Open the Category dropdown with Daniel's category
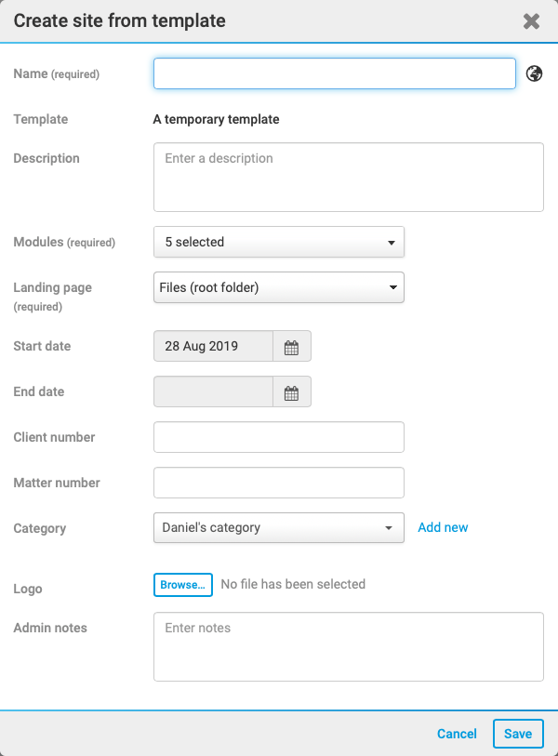Viewport: 558px width, 756px height. 279,528
